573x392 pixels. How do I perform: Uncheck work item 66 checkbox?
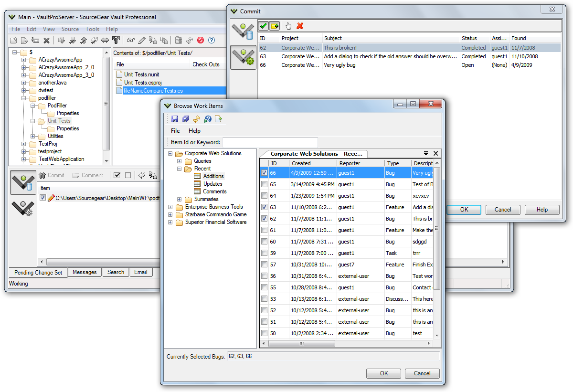tap(265, 173)
